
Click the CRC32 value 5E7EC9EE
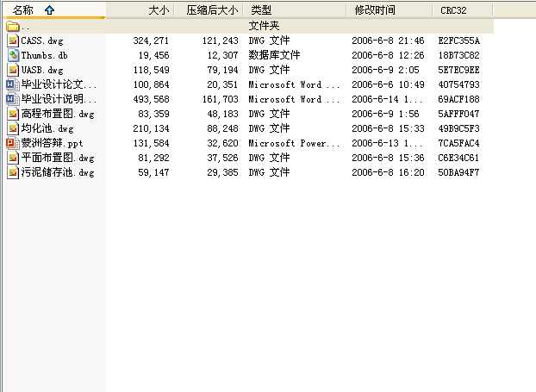[458, 70]
